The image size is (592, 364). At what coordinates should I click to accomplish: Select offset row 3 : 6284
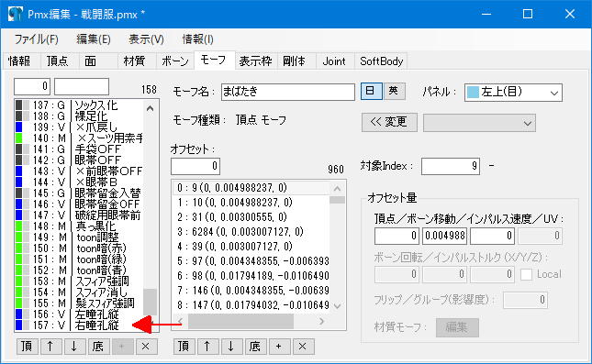coord(251,232)
